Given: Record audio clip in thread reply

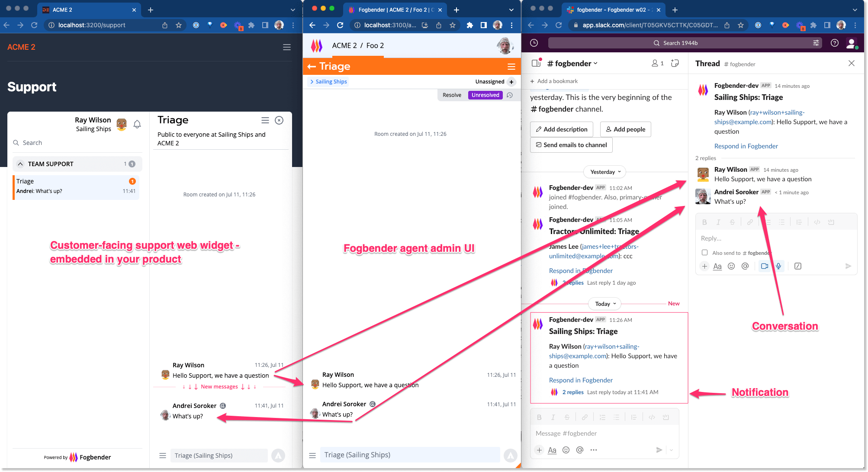Looking at the screenshot, I should point(778,266).
